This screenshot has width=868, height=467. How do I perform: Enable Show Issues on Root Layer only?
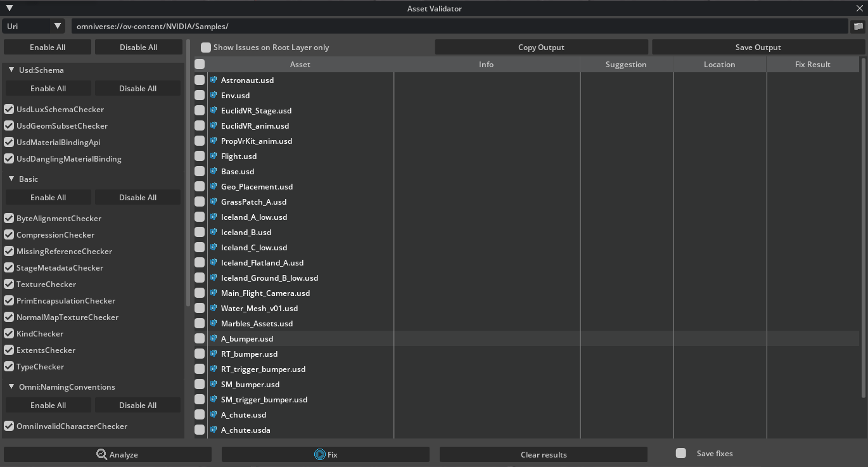206,48
